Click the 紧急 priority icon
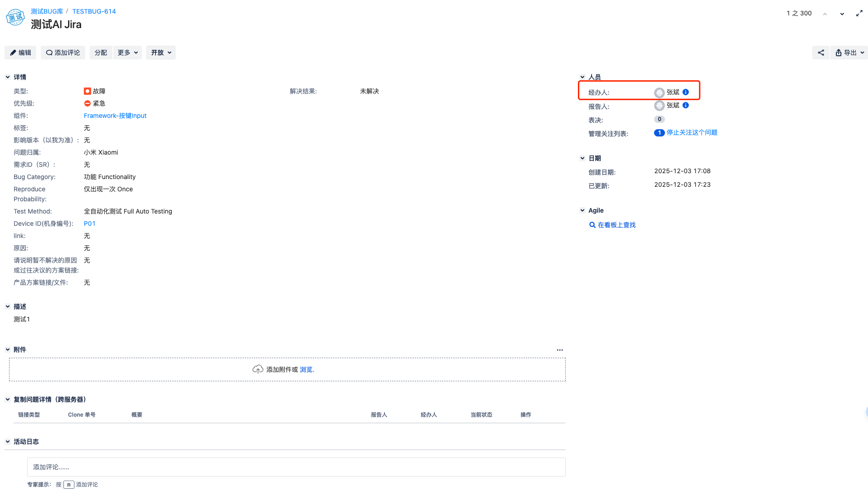The image size is (868, 496). coord(87,103)
